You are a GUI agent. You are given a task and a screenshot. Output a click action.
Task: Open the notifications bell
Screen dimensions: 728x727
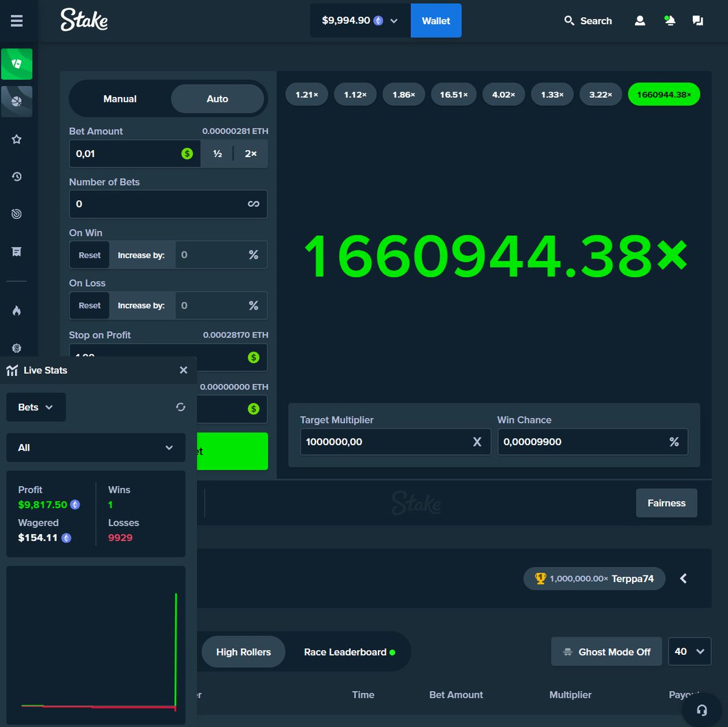[669, 21]
